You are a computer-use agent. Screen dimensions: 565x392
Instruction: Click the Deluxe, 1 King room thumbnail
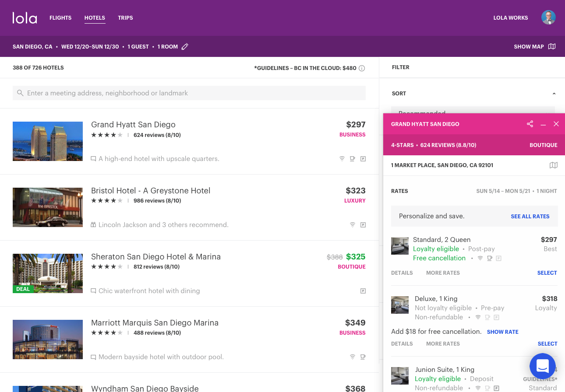pos(400,305)
